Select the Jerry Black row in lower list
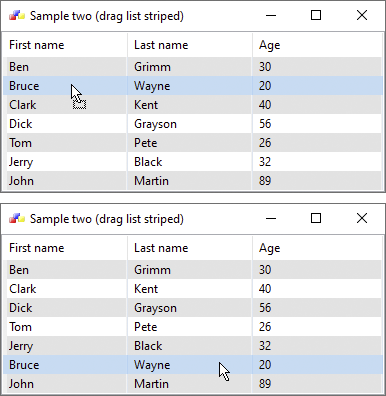Image resolution: width=386 pixels, height=396 pixels. click(193, 346)
